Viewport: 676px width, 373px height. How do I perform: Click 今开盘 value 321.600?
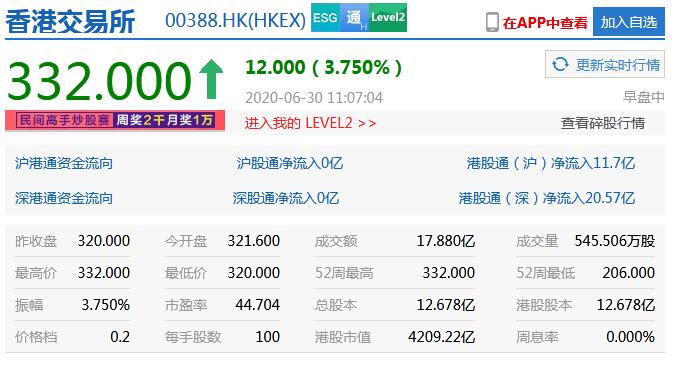click(254, 241)
